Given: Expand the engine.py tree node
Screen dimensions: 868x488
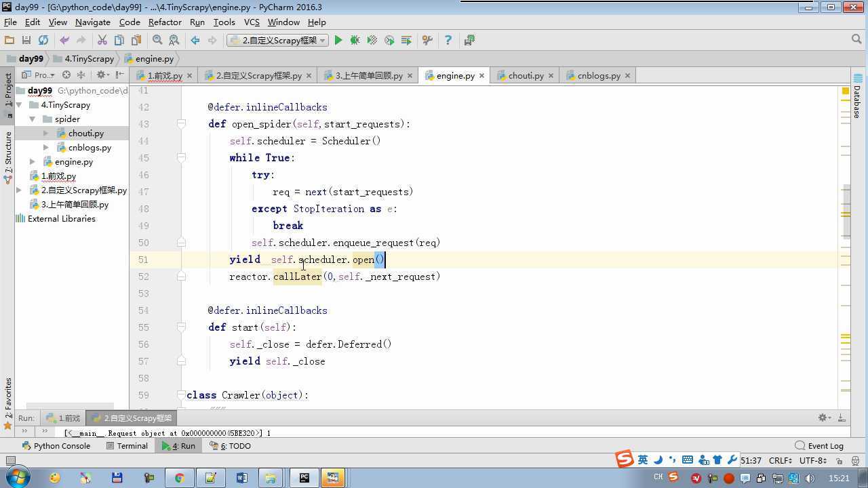Looking at the screenshot, I should (x=32, y=162).
